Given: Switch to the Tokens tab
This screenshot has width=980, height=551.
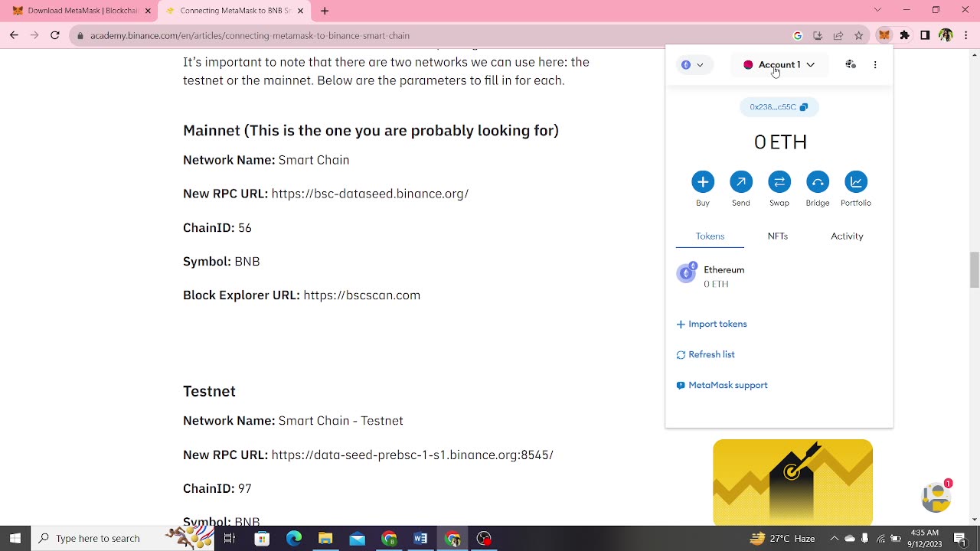Looking at the screenshot, I should click(710, 236).
